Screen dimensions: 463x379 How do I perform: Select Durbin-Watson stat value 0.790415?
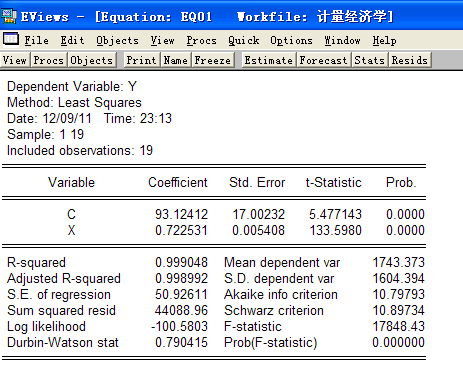(x=181, y=342)
